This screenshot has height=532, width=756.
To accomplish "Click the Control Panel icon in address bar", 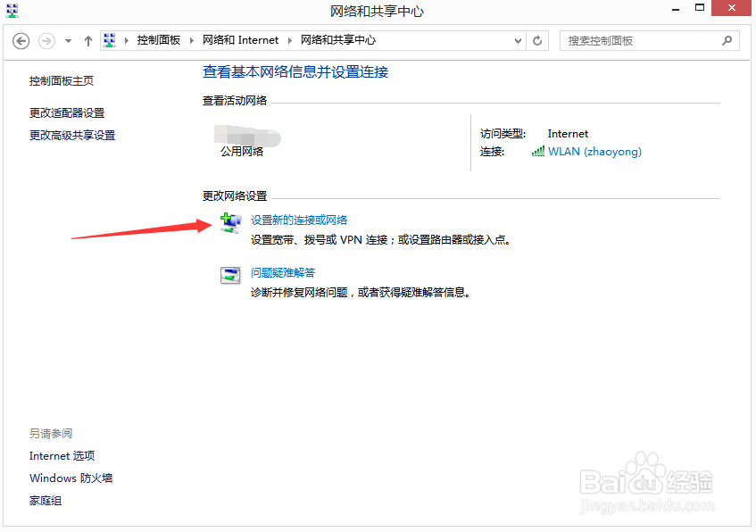I will point(109,40).
